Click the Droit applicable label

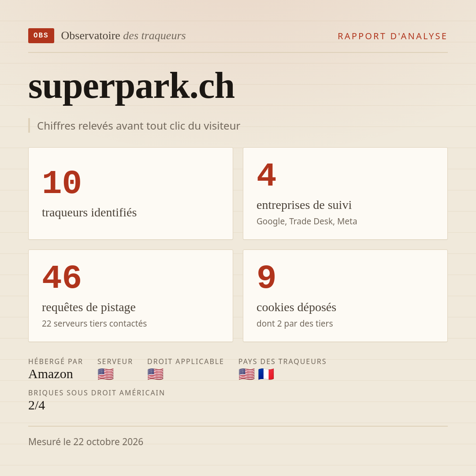(x=186, y=361)
